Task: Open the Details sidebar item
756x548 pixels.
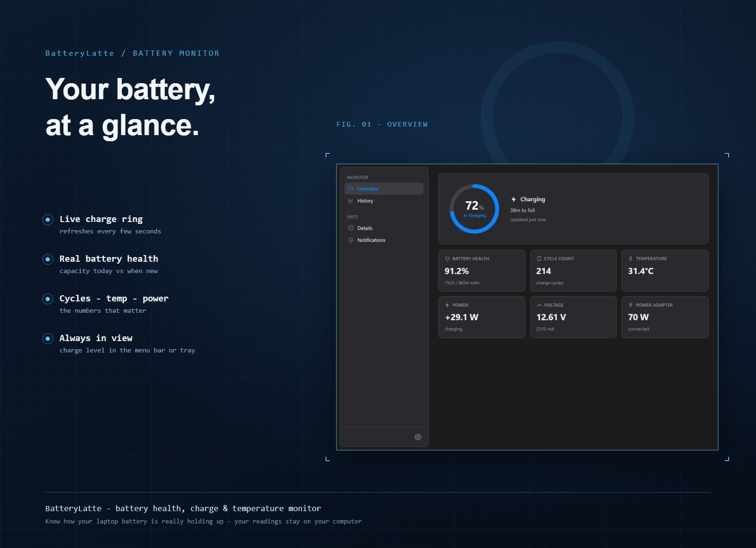Action: point(384,228)
